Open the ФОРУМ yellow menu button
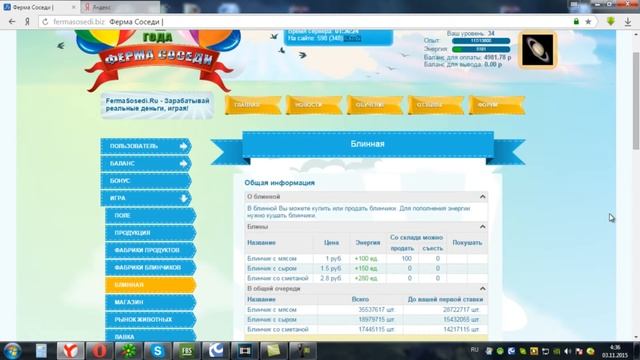The height and width of the screenshot is (360, 640). [x=497, y=105]
